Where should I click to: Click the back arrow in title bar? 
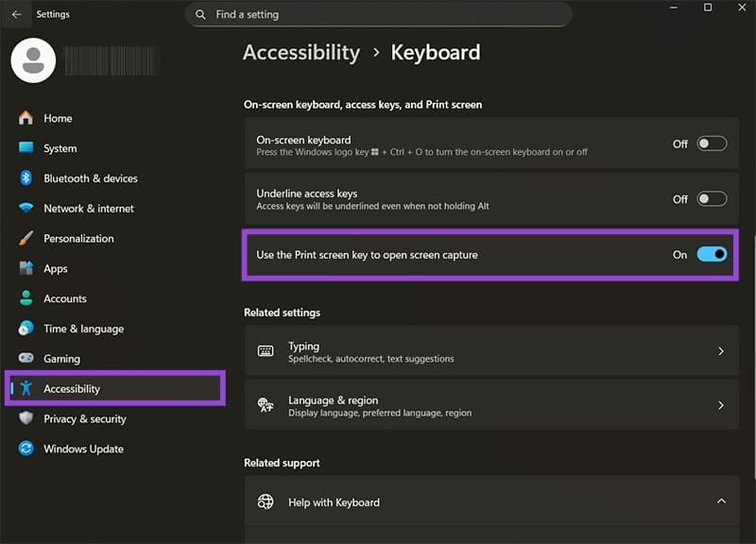(16, 14)
